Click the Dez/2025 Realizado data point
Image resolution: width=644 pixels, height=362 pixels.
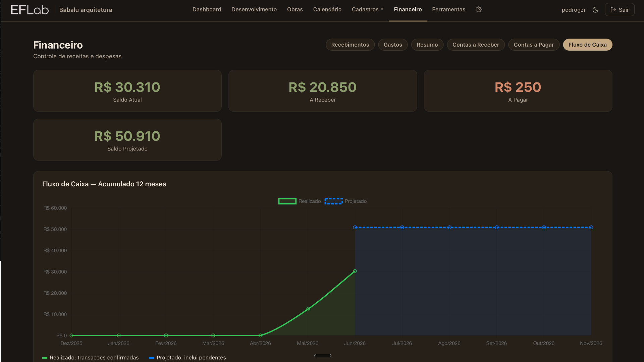[x=71, y=335]
